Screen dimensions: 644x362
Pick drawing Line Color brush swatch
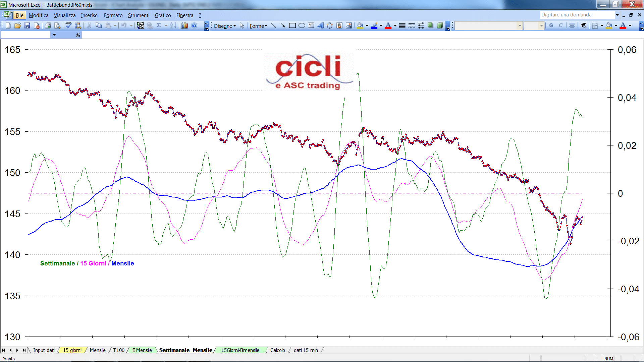point(374,25)
